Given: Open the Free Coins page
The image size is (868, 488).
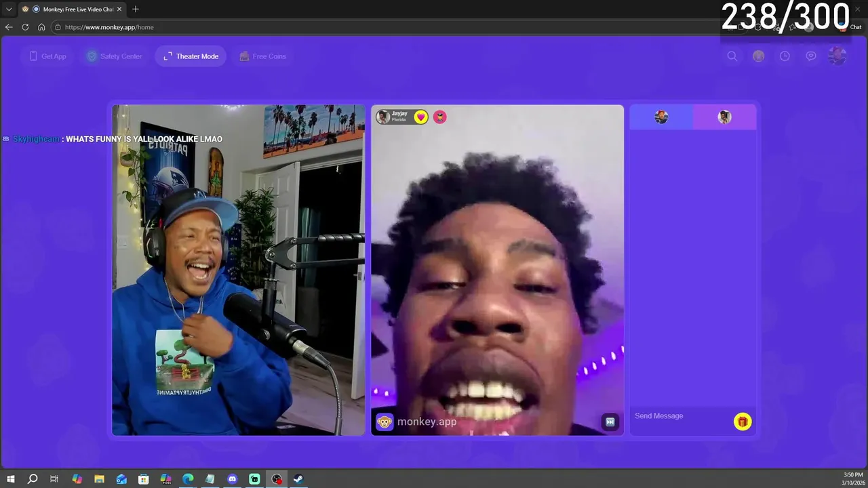Looking at the screenshot, I should coord(262,56).
